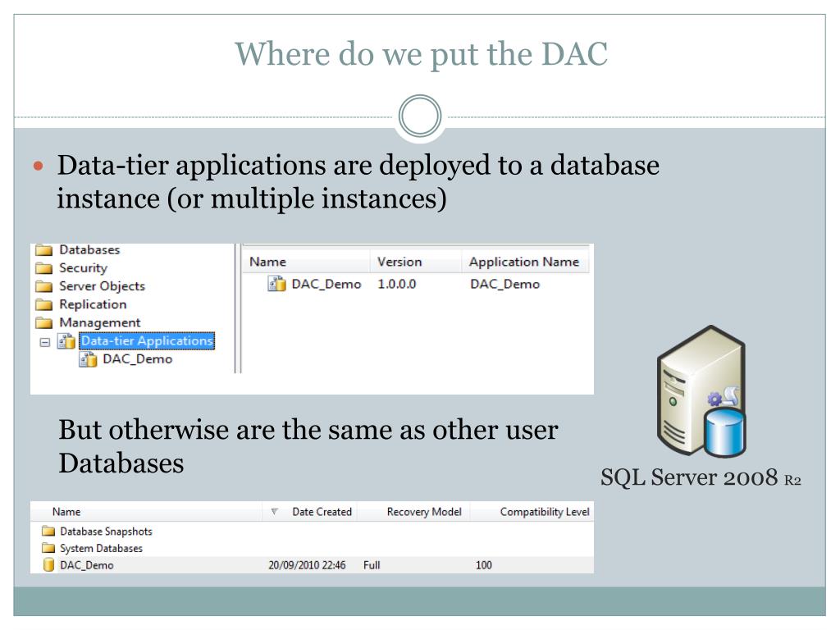
Task: Click DAC_Demo name in the DAC list
Action: 326,284
